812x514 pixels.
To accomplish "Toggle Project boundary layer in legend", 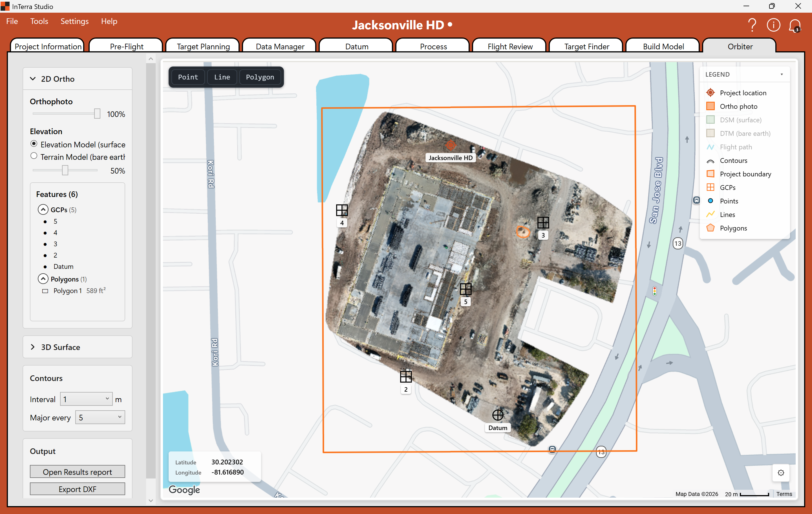I will 738,174.
